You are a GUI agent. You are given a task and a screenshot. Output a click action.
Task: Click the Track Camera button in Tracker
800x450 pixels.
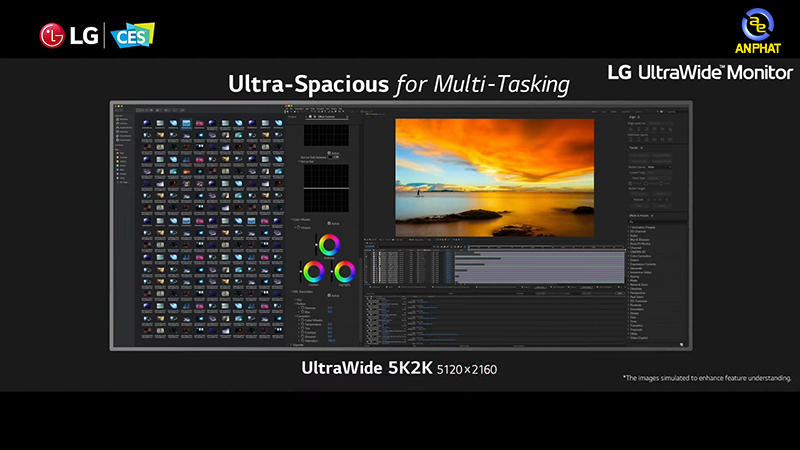pos(639,155)
